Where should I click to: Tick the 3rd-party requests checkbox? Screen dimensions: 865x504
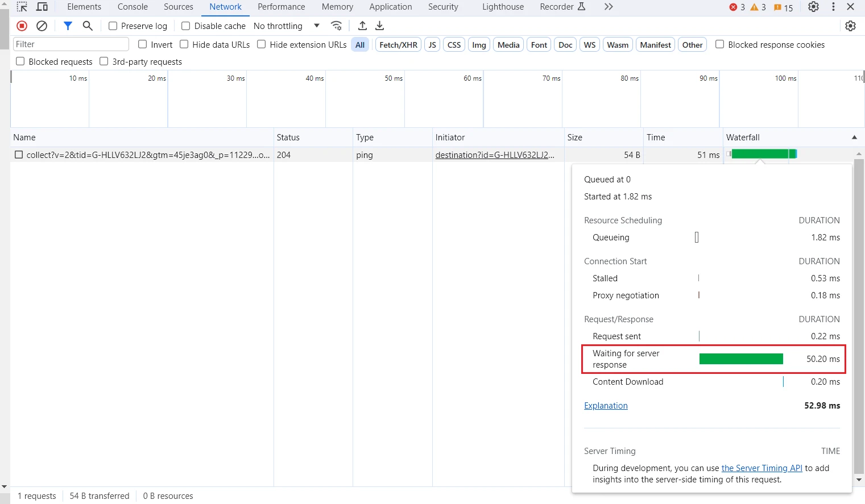[104, 61]
